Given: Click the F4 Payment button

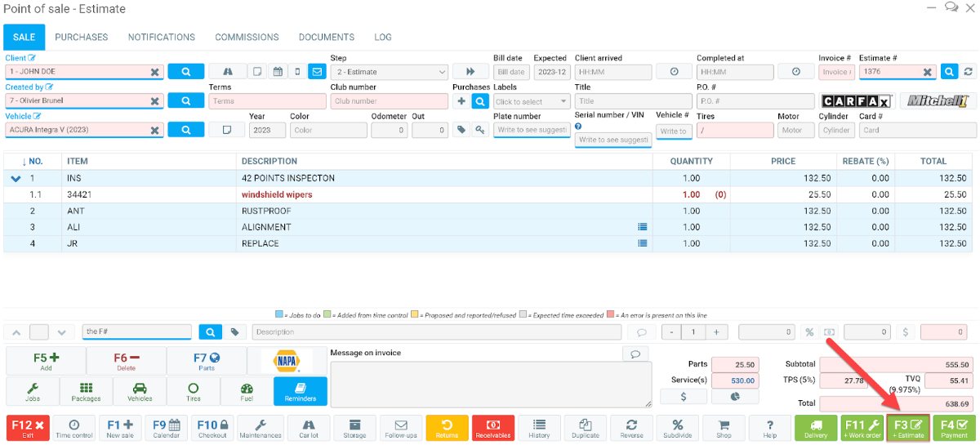Looking at the screenshot, I should 954,429.
